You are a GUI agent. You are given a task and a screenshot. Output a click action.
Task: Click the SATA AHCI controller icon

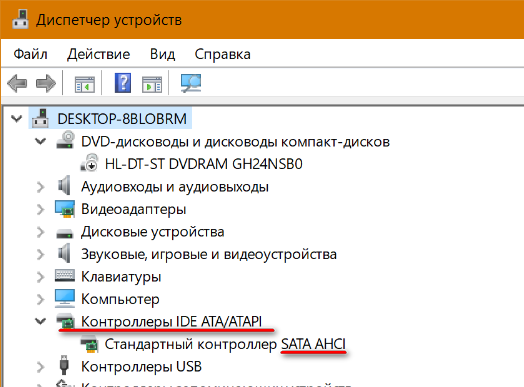tap(90, 345)
